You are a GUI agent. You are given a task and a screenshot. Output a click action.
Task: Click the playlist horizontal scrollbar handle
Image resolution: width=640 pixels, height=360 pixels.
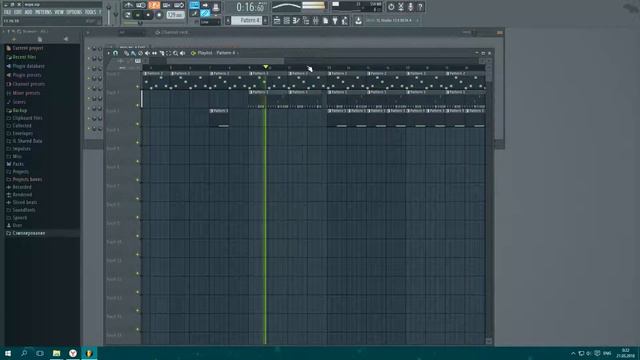click(x=225, y=61)
